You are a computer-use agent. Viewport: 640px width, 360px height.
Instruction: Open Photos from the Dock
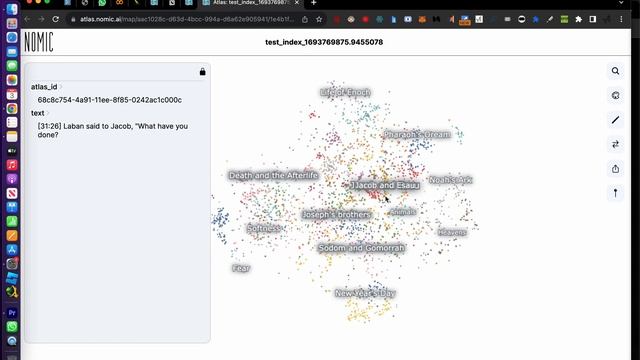click(12, 80)
